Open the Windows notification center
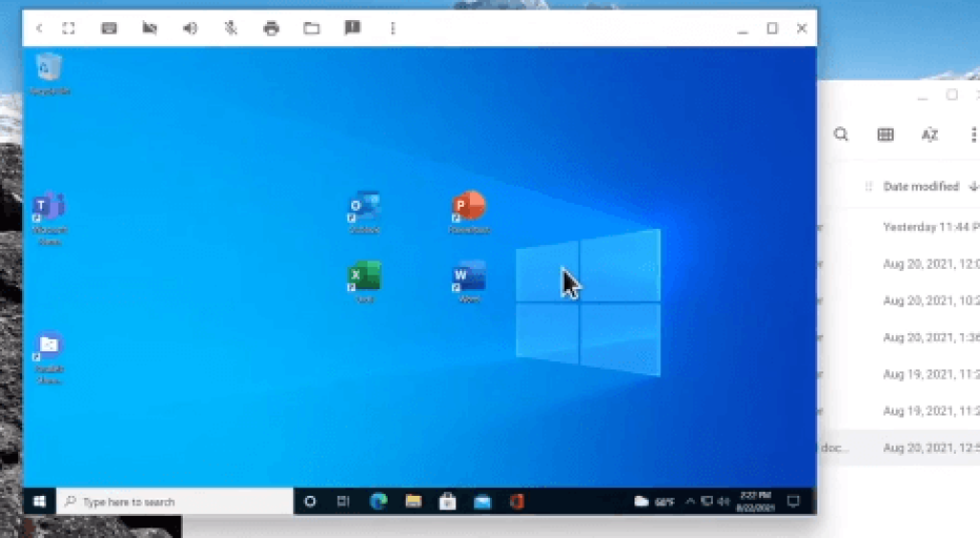 tap(793, 501)
